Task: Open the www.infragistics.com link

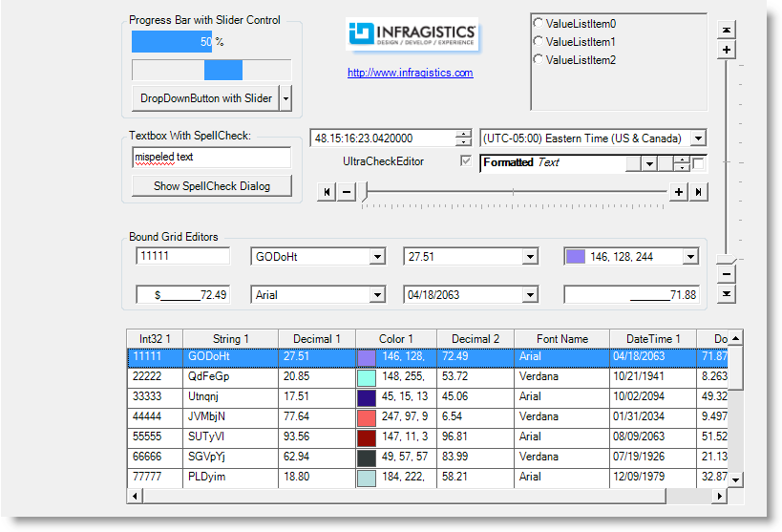Action: (x=410, y=73)
